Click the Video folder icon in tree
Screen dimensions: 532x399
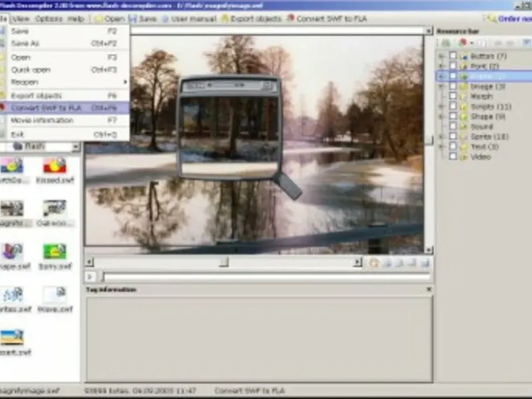464,157
